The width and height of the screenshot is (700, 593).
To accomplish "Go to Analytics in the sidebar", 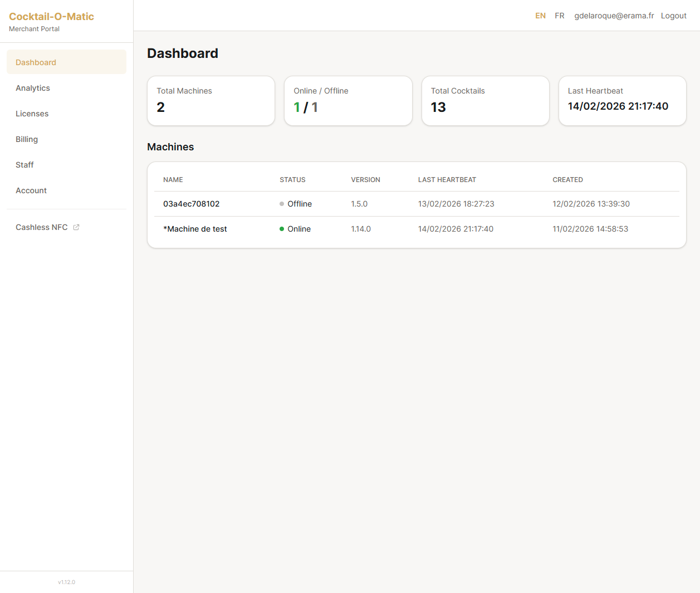I will coord(66,88).
